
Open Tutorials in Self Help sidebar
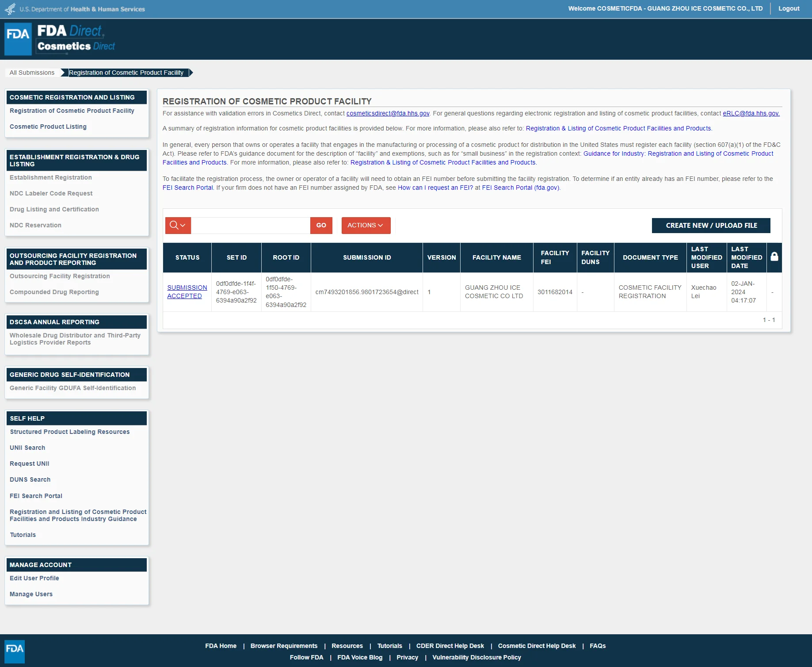coord(23,535)
